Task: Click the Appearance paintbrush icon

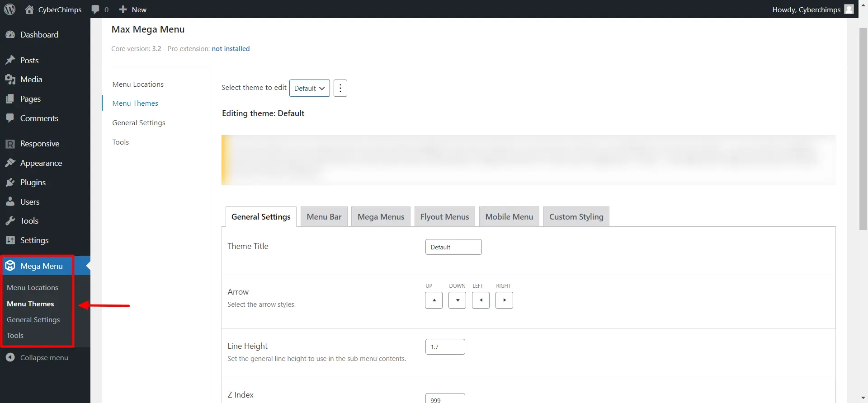Action: pyautogui.click(x=10, y=163)
